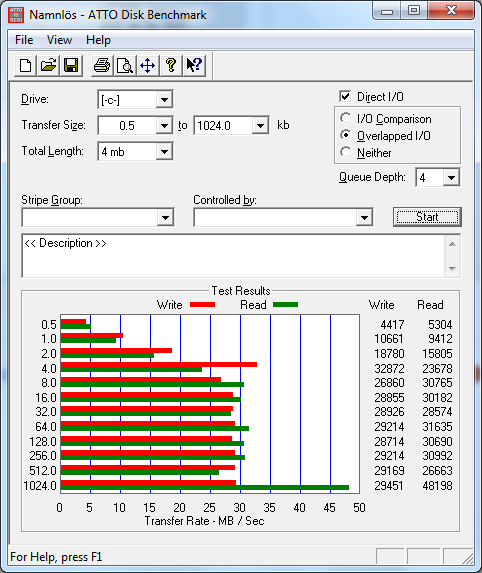Click the green Read legend swatch
482x573 pixels.
(285, 304)
